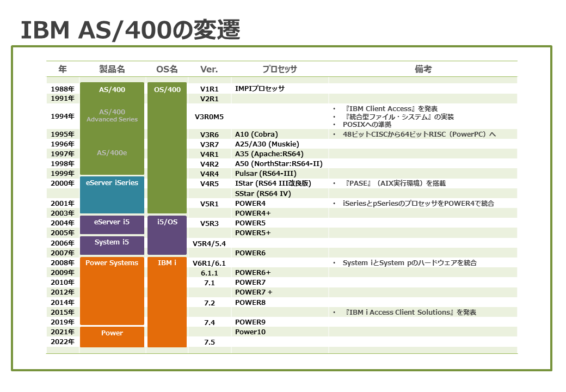Screen dimensions: 566x392
Task: Click the note "『PASE』（AIX実行環境）を搭載"
Action: 395,183
